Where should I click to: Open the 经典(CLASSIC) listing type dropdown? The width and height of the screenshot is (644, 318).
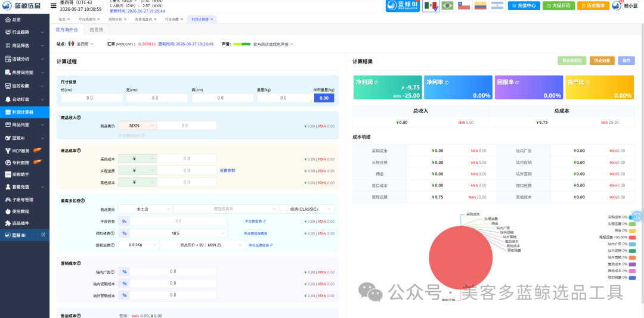pyautogui.click(x=307, y=209)
